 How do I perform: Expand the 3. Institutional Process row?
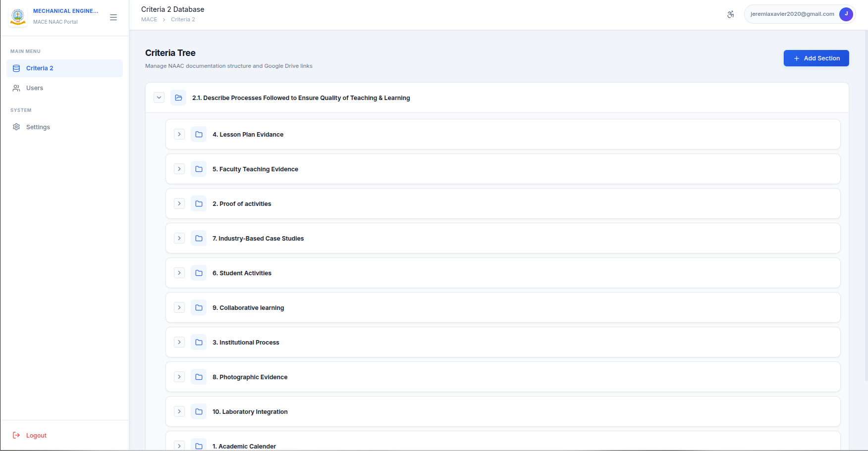(x=179, y=342)
